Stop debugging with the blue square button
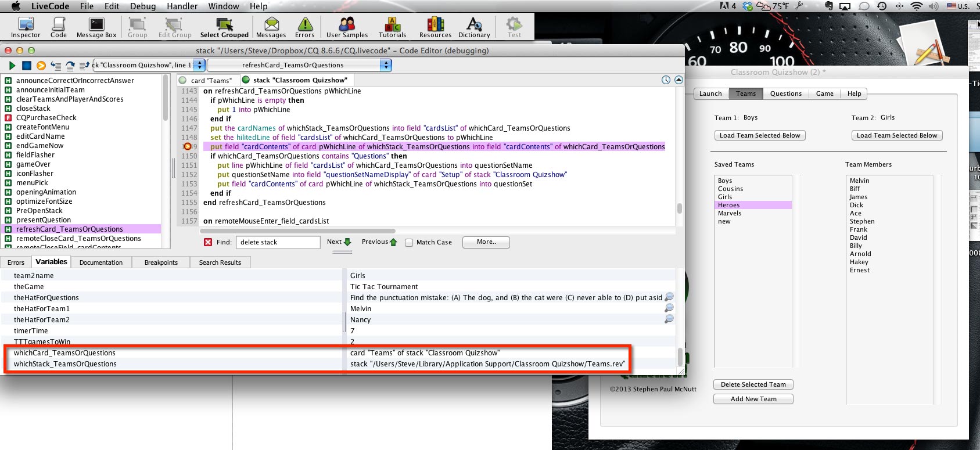Image resolution: width=980 pixels, height=450 pixels. 27,66
